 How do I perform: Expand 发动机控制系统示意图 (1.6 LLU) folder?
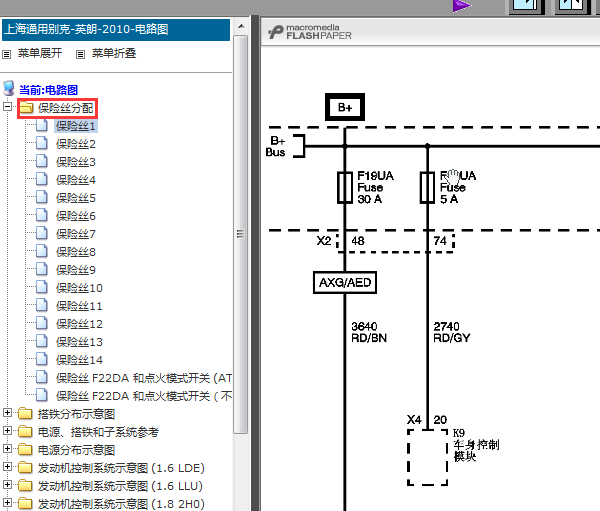tap(7, 484)
